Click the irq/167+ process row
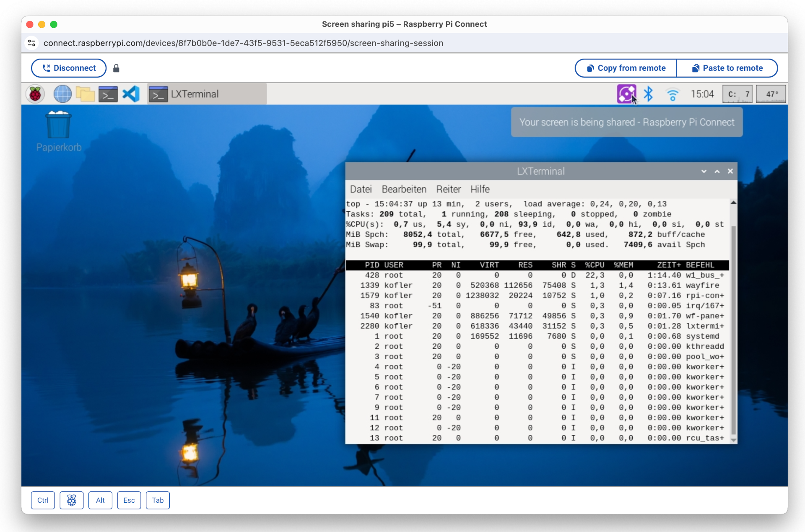The width and height of the screenshot is (805, 532). [537, 306]
